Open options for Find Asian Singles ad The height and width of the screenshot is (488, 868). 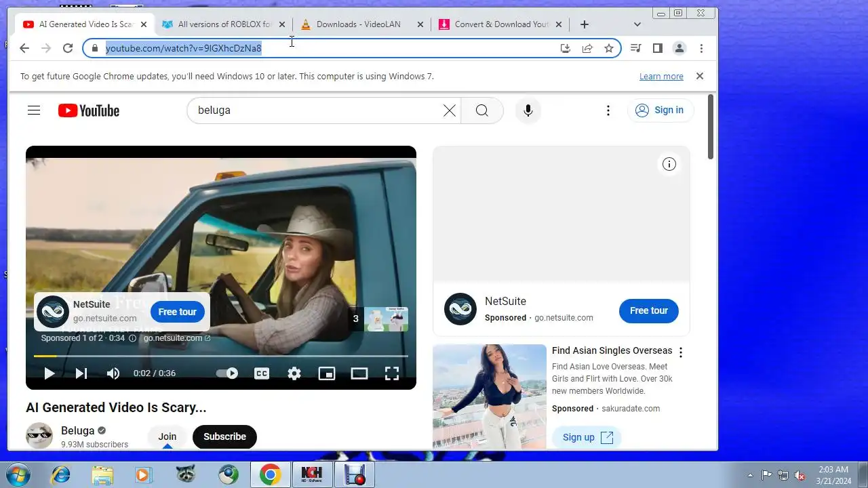click(x=681, y=352)
